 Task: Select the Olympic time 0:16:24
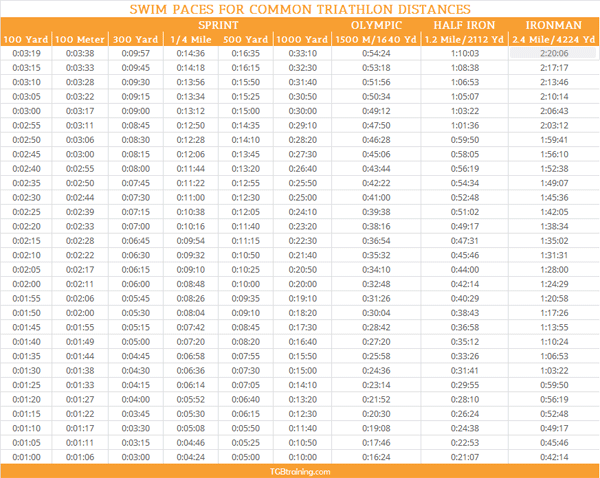376,457
